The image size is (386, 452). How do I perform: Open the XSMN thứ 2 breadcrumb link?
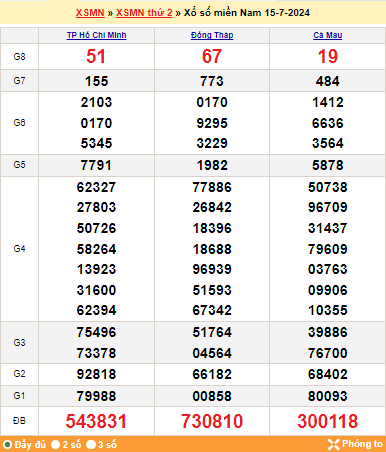(x=144, y=13)
